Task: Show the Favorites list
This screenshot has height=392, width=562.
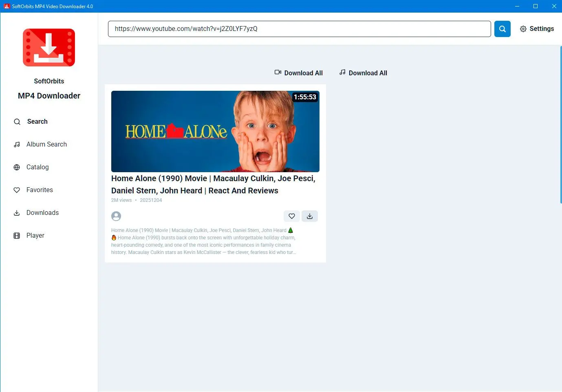Action: click(39, 190)
